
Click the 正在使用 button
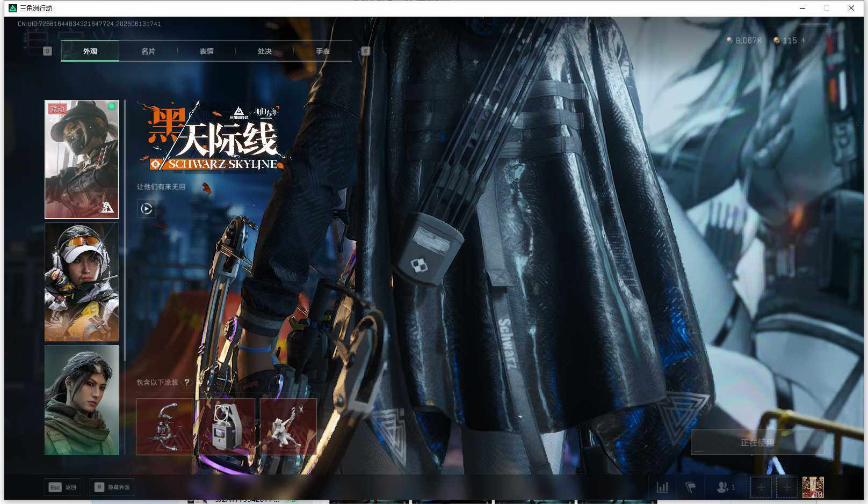pos(757,443)
